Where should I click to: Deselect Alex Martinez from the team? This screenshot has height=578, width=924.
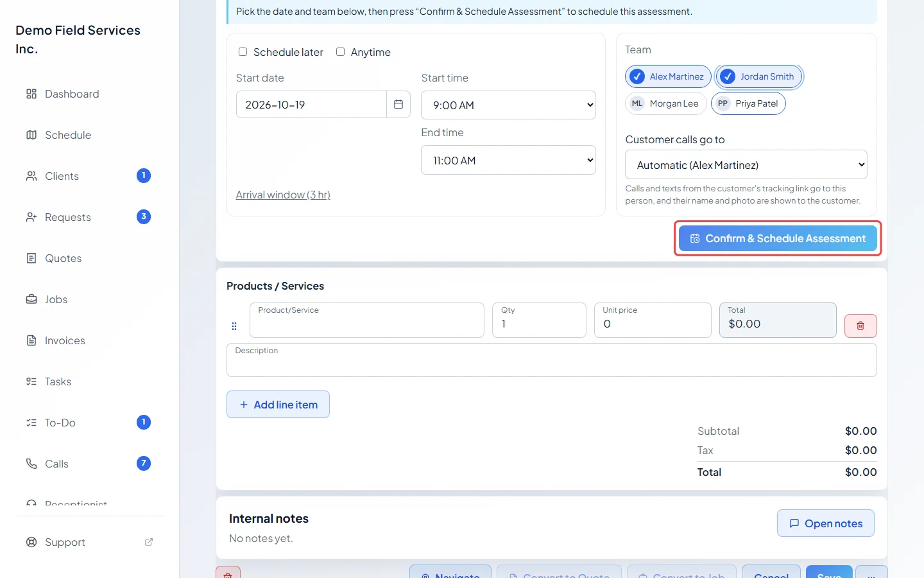(668, 76)
